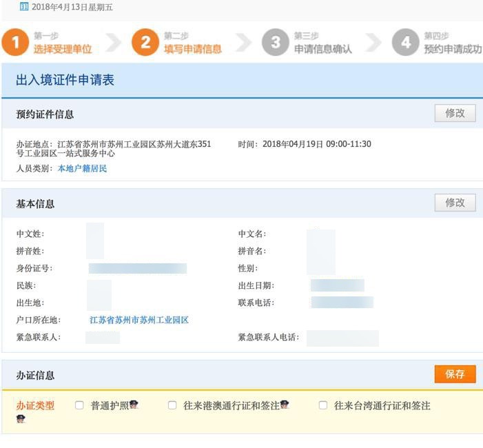Click the calendar icon beside the date
483x448 pixels.
tap(24, 6)
